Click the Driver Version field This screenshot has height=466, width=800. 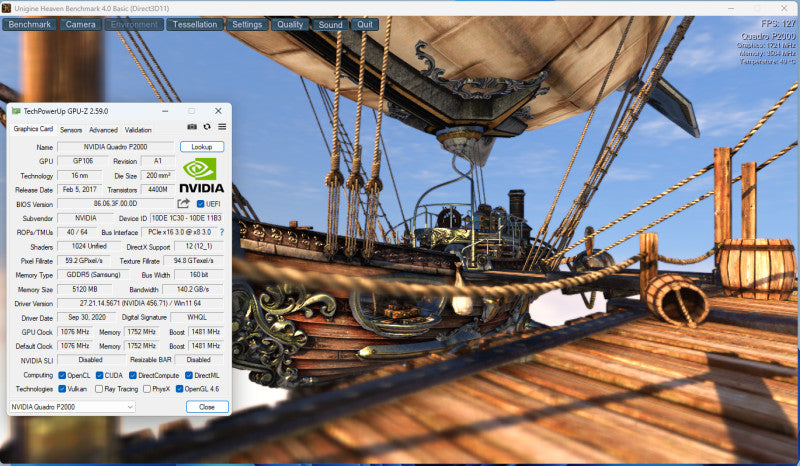pyautogui.click(x=140, y=303)
